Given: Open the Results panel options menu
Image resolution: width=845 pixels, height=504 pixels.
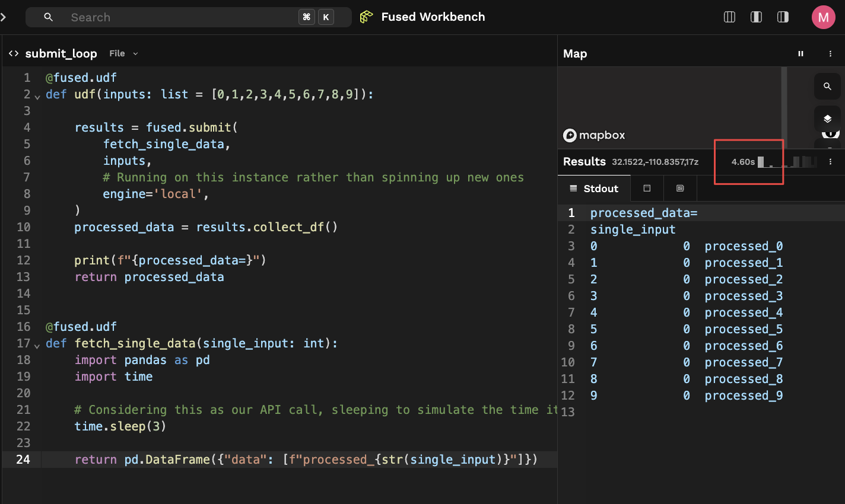Looking at the screenshot, I should [x=830, y=161].
